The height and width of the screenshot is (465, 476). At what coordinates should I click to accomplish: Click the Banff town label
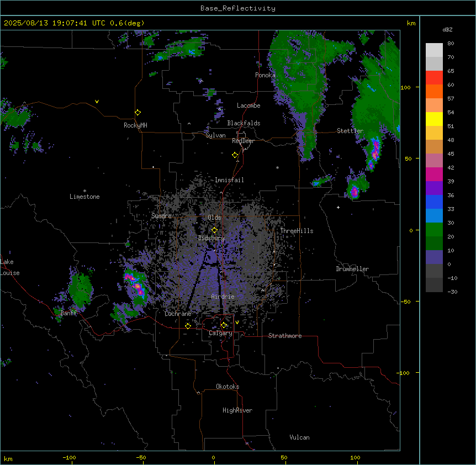coord(68,313)
